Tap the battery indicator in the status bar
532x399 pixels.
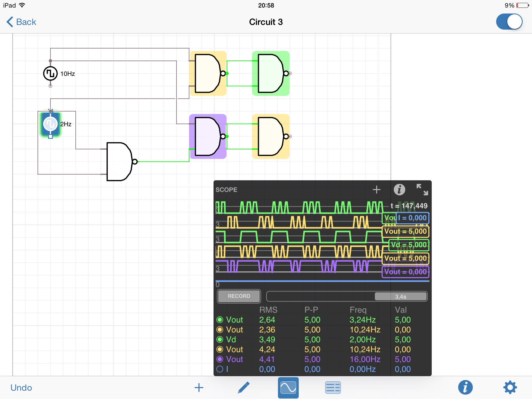click(522, 5)
